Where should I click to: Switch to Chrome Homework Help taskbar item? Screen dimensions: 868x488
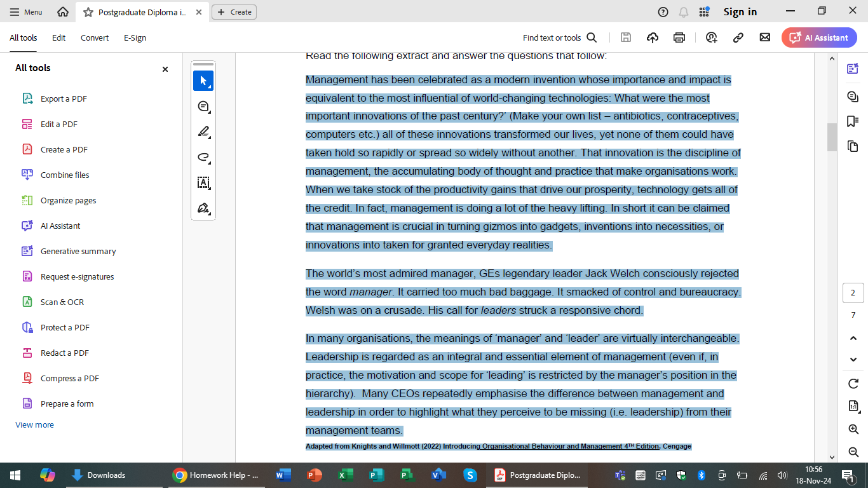[216, 475]
